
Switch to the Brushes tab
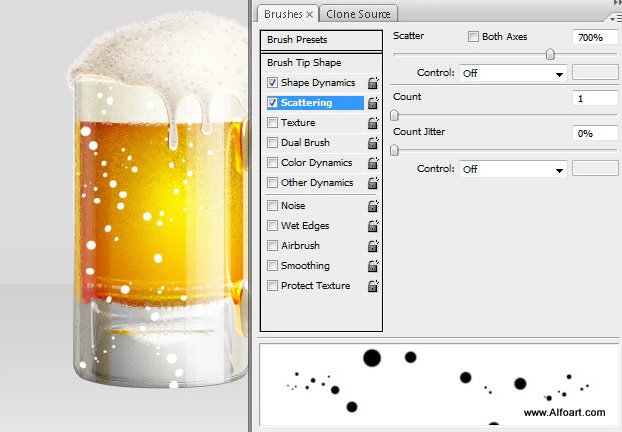click(288, 14)
